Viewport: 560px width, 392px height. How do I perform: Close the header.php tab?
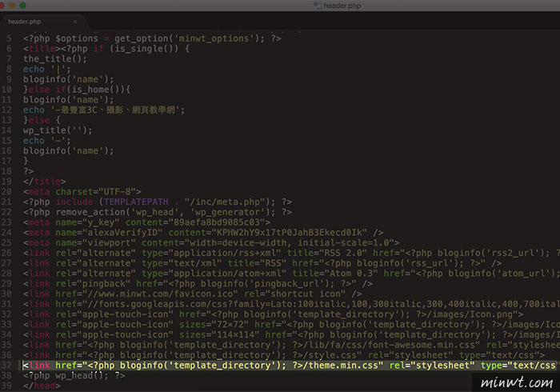point(75,22)
